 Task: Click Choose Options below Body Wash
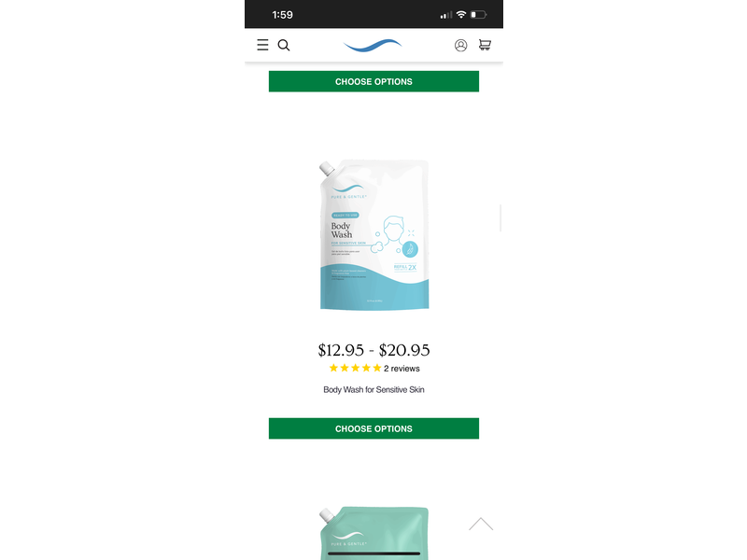click(x=373, y=428)
